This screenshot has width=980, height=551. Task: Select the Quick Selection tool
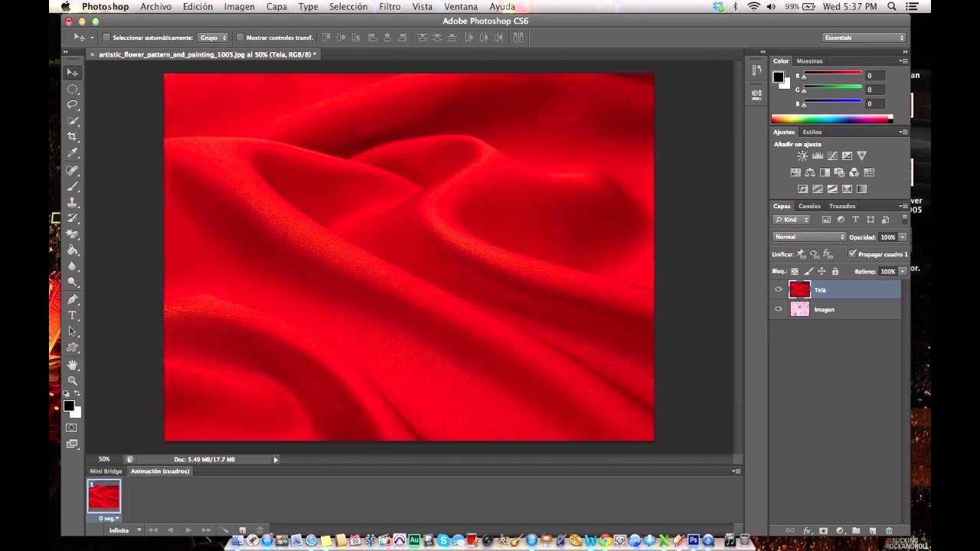point(73,121)
